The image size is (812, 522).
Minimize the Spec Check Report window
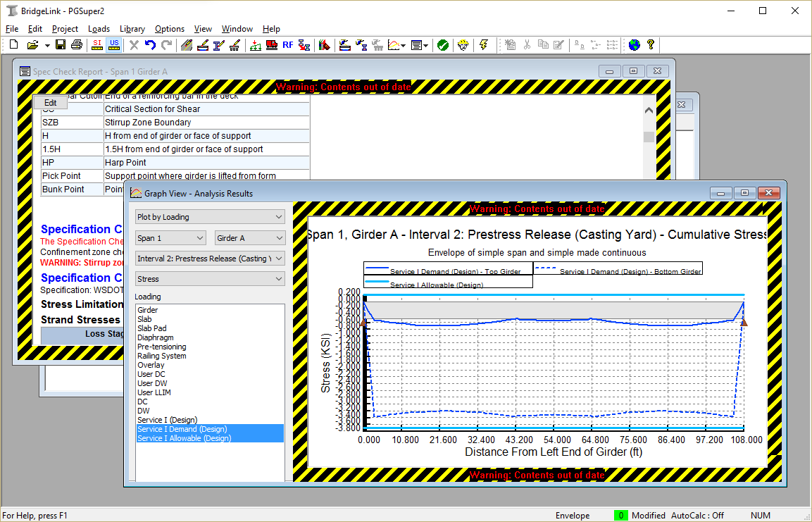point(609,71)
